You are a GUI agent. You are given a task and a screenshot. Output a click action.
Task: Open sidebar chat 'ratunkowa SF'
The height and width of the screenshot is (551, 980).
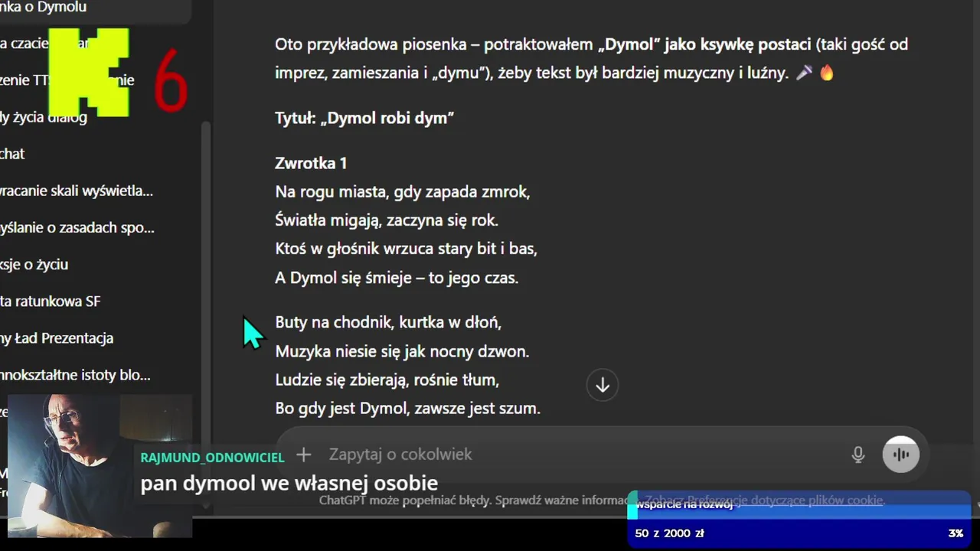click(51, 301)
